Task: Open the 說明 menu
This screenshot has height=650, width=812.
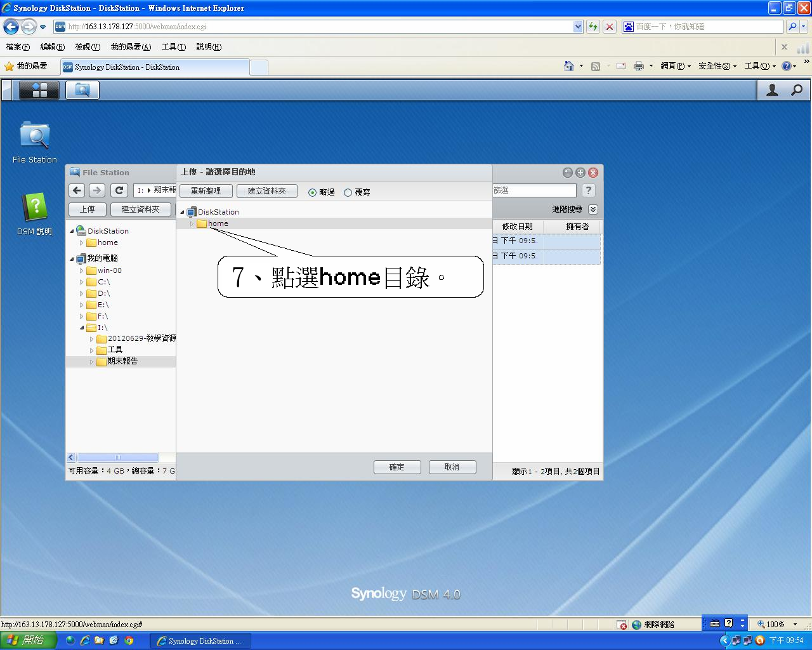Action: 209,47
